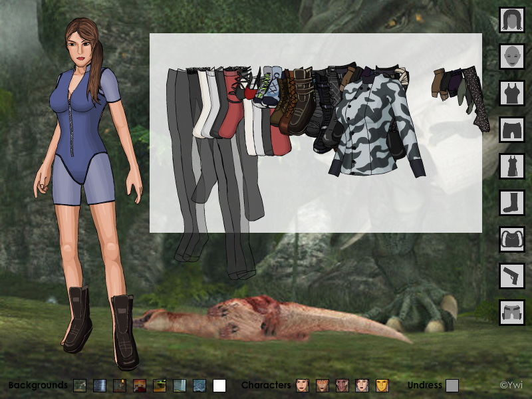The image size is (532, 399).
Task: Click the Backgrounds label
Action: coord(38,385)
